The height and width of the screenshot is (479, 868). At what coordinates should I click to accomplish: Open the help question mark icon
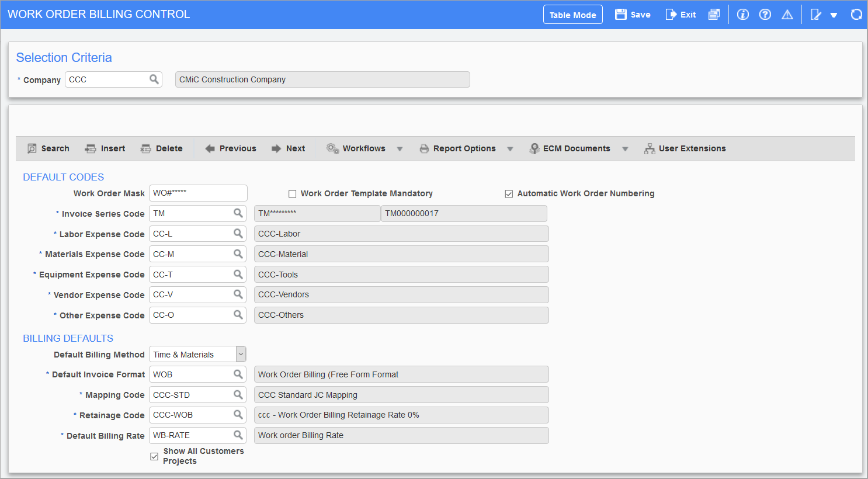click(765, 15)
